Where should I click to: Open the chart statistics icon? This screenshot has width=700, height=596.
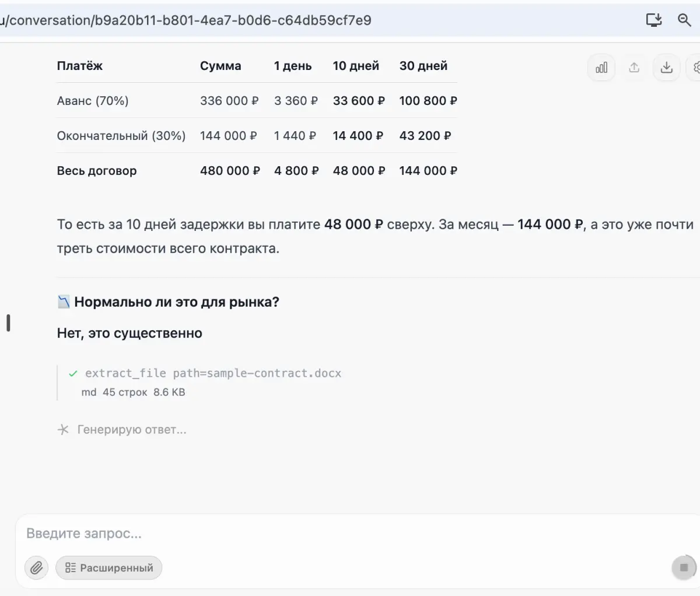(601, 68)
